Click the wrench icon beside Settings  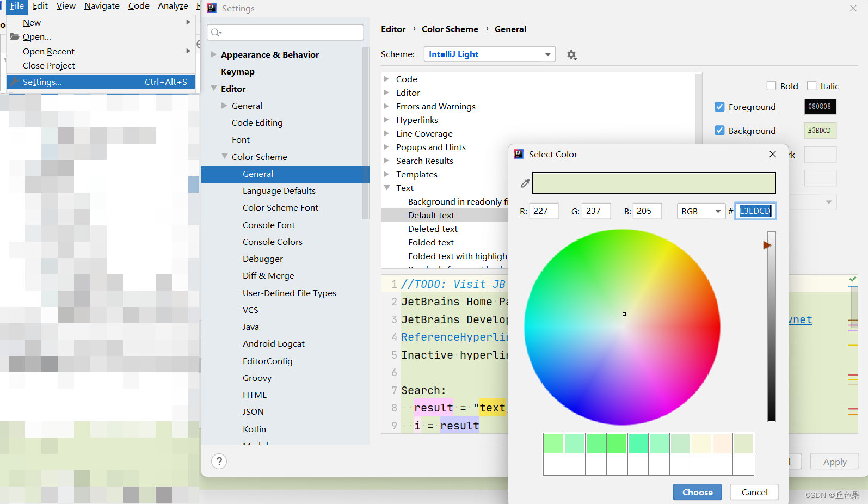click(x=15, y=82)
